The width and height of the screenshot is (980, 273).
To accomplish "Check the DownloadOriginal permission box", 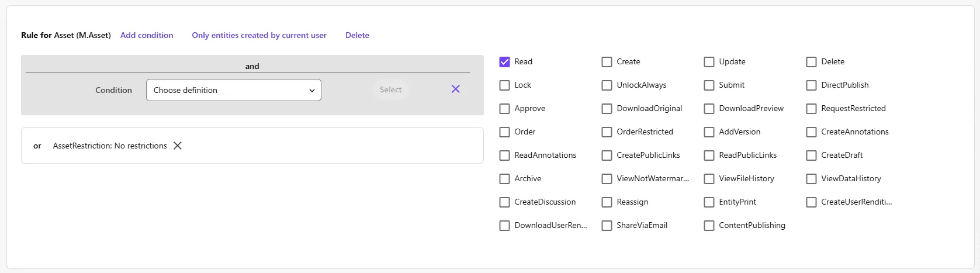I will pyautogui.click(x=607, y=109).
